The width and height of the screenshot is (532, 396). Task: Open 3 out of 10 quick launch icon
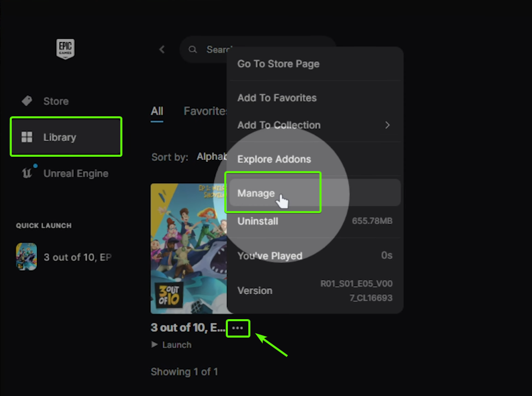point(27,257)
